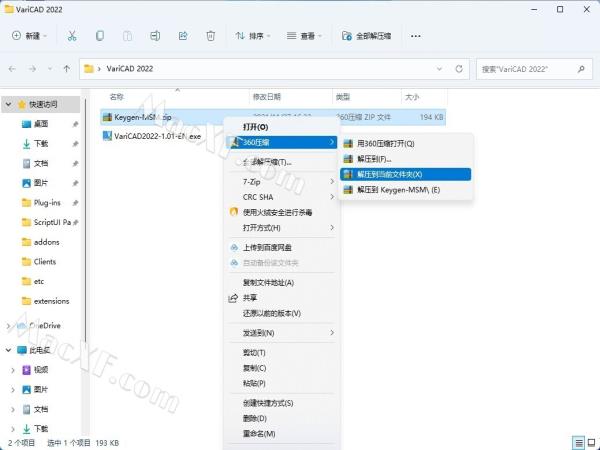Choose Share in the context menu
The width and height of the screenshot is (600, 450).
click(x=281, y=298)
